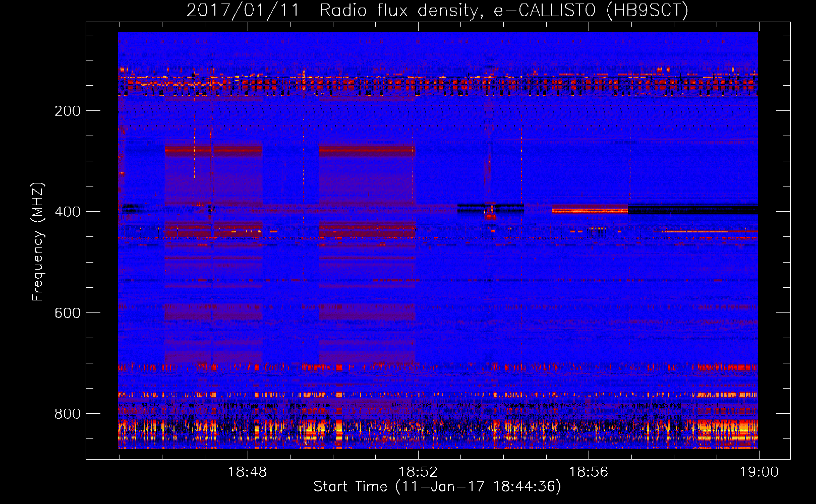Click the 18:56 time tick label

tap(589, 472)
